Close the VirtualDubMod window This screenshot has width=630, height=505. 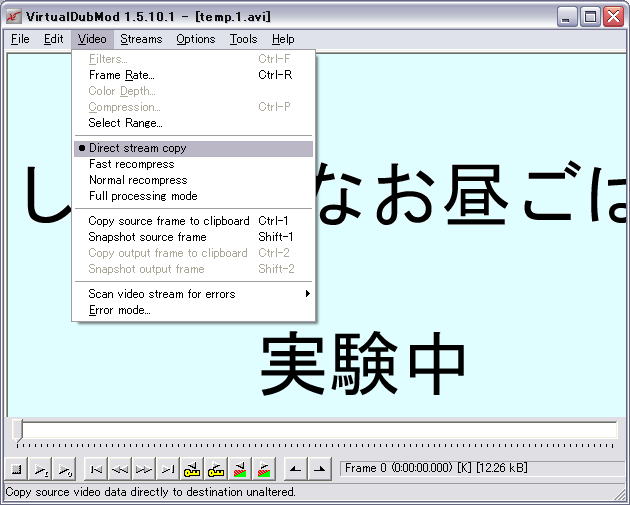[614, 17]
